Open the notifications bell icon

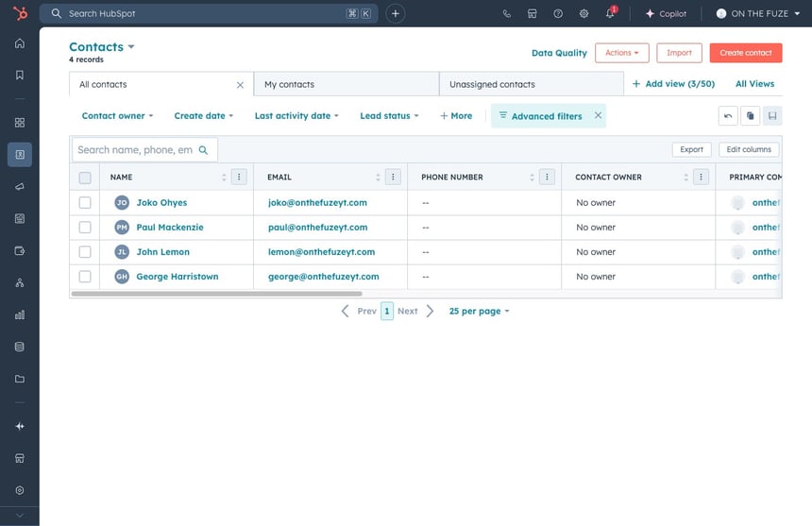(611, 13)
